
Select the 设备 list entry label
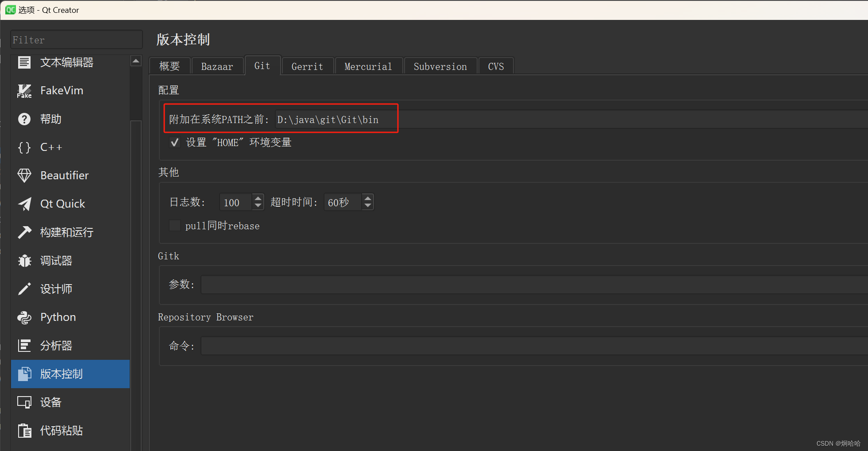[x=51, y=402]
